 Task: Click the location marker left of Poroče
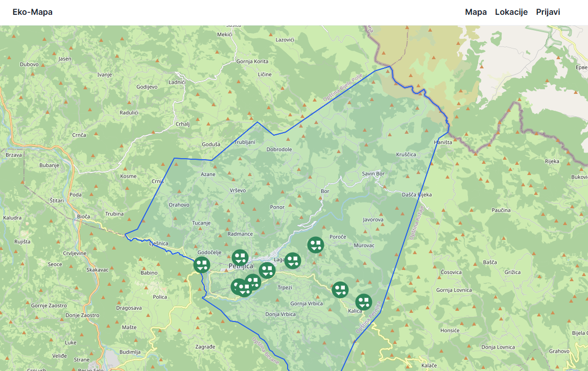[316, 245]
